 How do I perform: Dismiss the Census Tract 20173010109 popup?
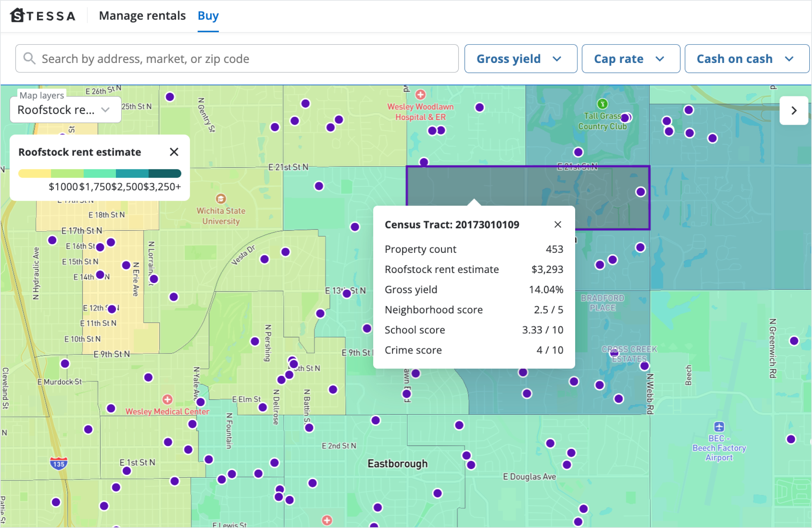pyautogui.click(x=558, y=224)
